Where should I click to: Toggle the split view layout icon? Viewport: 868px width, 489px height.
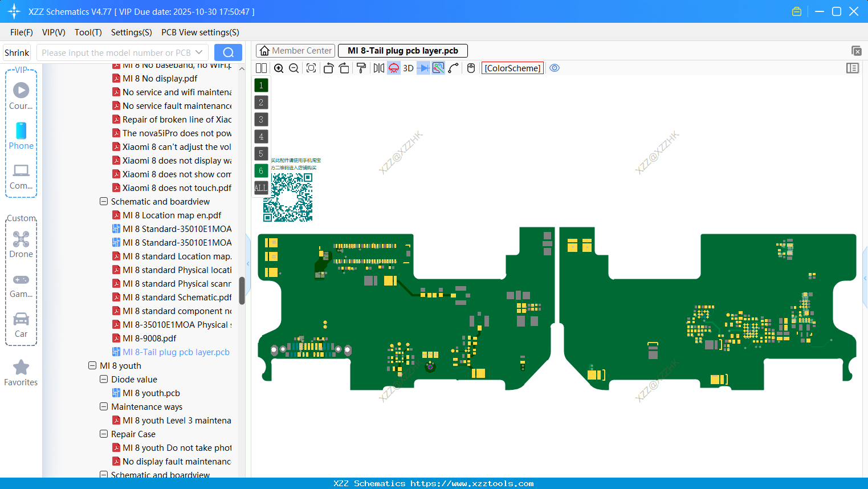[261, 68]
